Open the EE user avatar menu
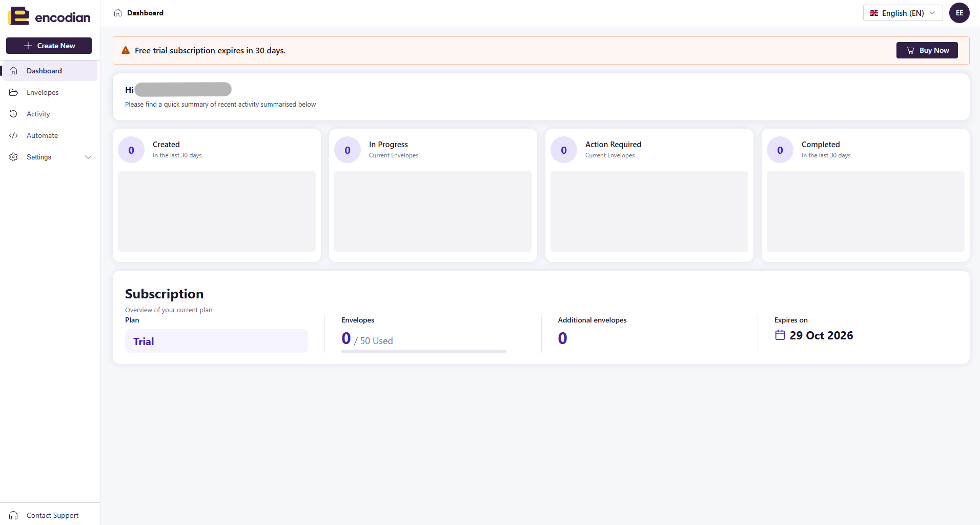Screen dimensions: 980x525 coord(959,13)
